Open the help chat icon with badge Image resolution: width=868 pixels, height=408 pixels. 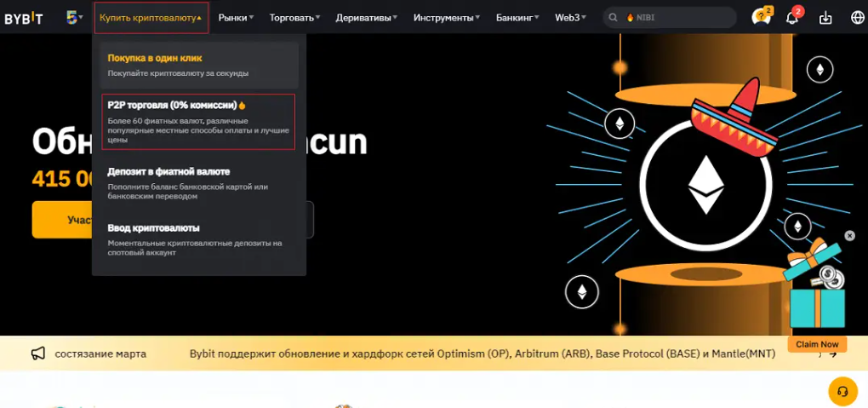762,16
